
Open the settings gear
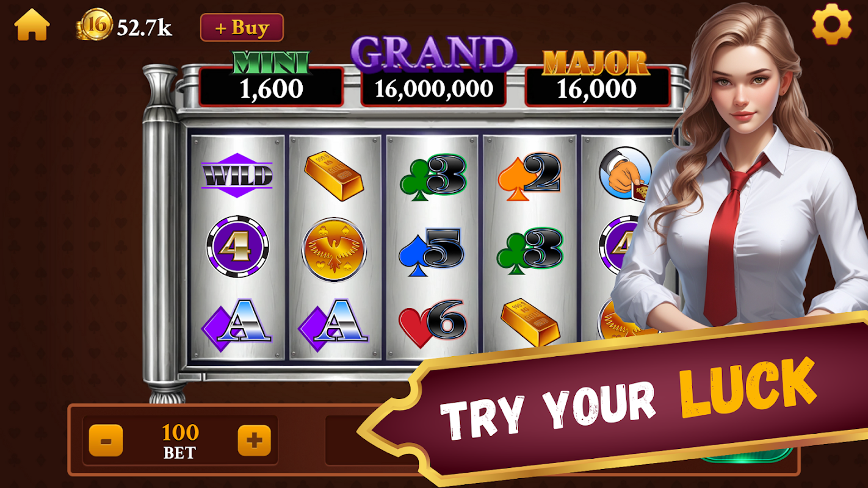(x=831, y=24)
